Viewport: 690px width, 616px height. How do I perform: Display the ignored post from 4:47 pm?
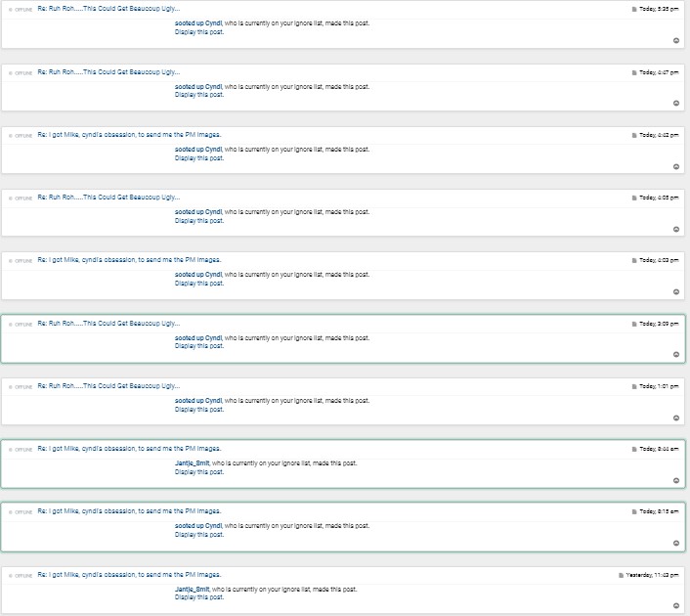[x=199, y=95]
